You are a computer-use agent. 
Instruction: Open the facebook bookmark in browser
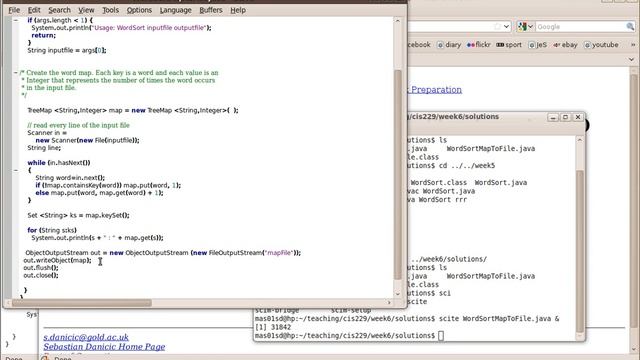click(419, 45)
